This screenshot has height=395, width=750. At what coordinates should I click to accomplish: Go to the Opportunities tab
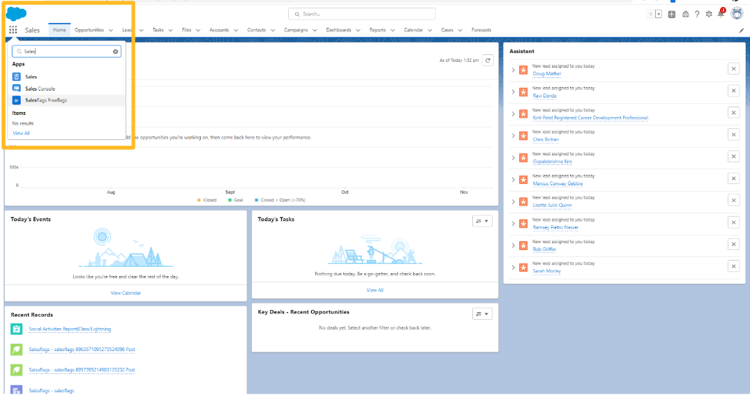pyautogui.click(x=89, y=30)
